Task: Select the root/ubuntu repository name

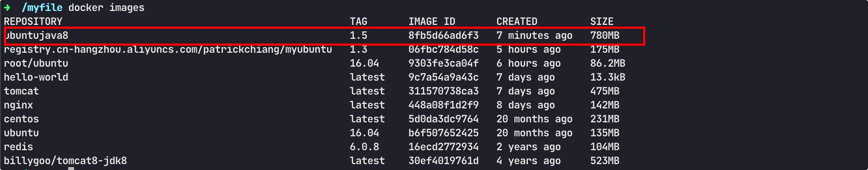Action: tap(36, 63)
